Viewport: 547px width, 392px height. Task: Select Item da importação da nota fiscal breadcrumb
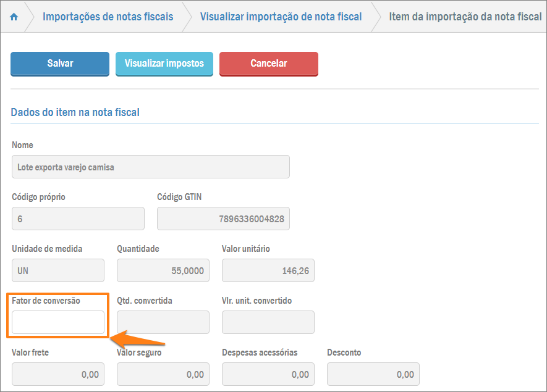[465, 17]
